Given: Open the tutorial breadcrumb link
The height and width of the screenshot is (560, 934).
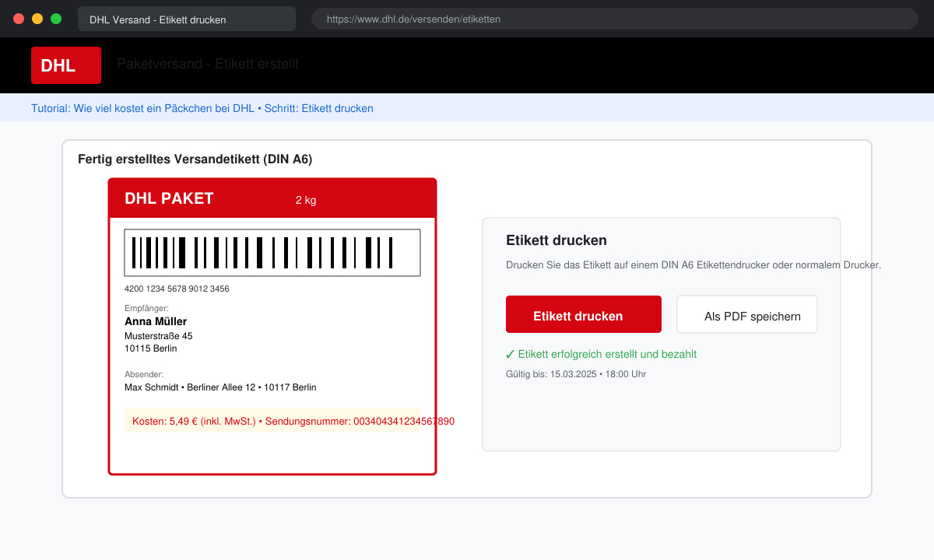Looking at the screenshot, I should (x=202, y=108).
